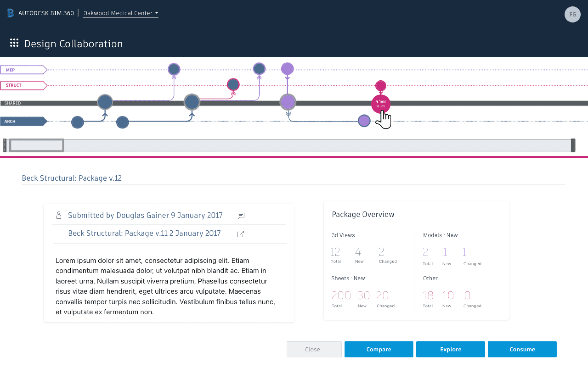The image size is (588, 367).
Task: Open the Beck Structural: Package v.12 link
Action: click(x=72, y=178)
